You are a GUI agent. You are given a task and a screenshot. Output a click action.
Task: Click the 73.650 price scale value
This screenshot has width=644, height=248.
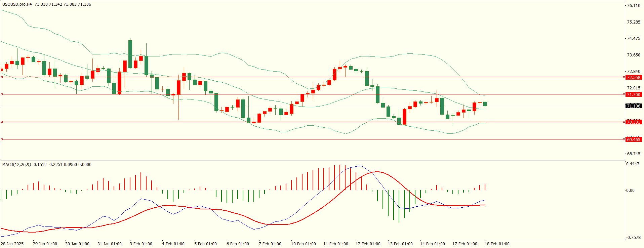coord(634,55)
